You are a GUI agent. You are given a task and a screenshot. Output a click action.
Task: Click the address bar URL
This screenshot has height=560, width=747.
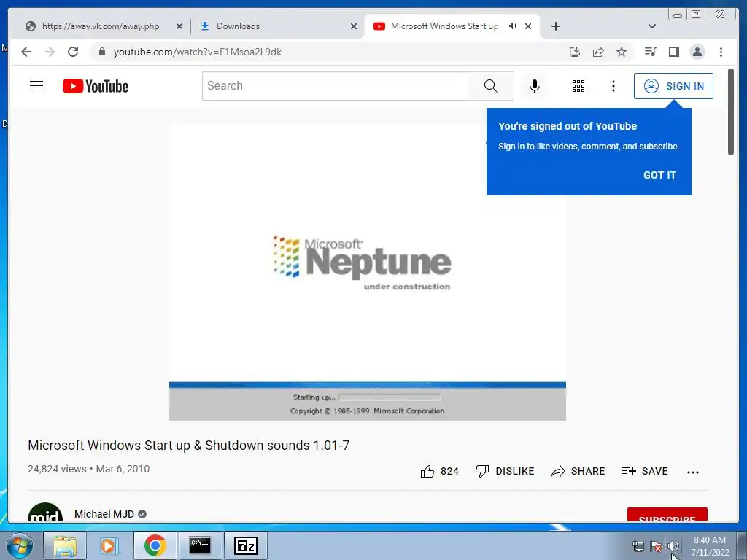coord(198,52)
